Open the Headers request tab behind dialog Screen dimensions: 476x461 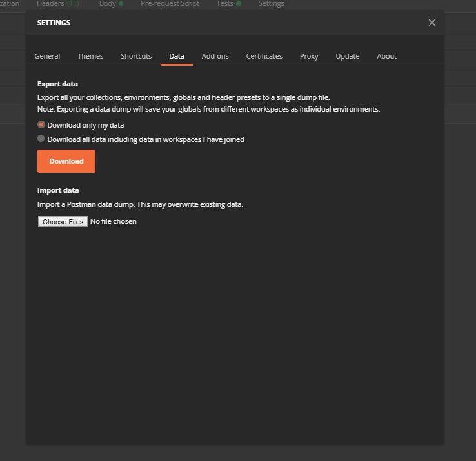click(x=57, y=4)
